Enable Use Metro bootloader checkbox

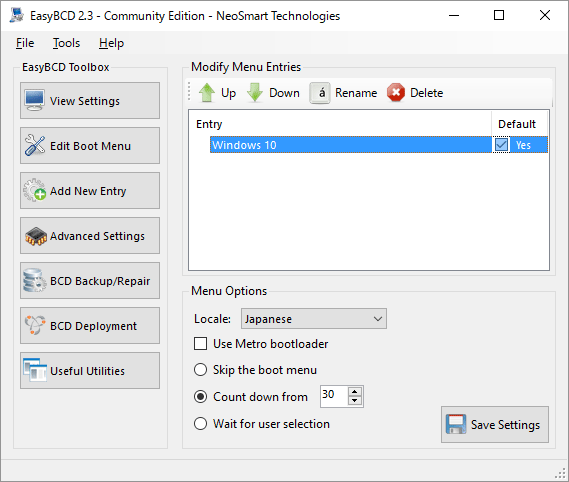201,343
